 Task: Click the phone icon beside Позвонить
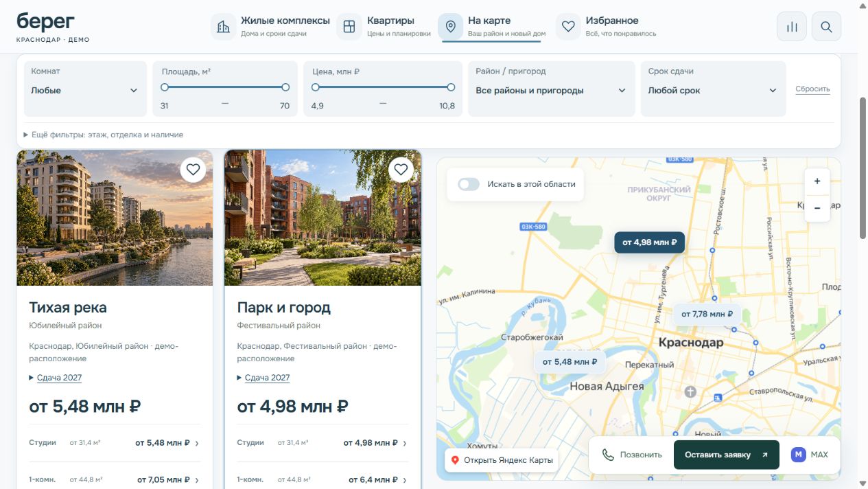click(x=608, y=455)
